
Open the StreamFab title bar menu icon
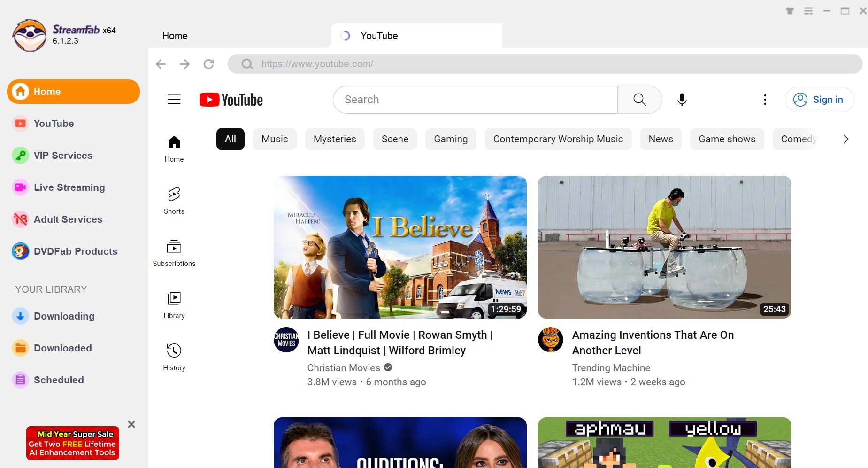[x=808, y=11]
